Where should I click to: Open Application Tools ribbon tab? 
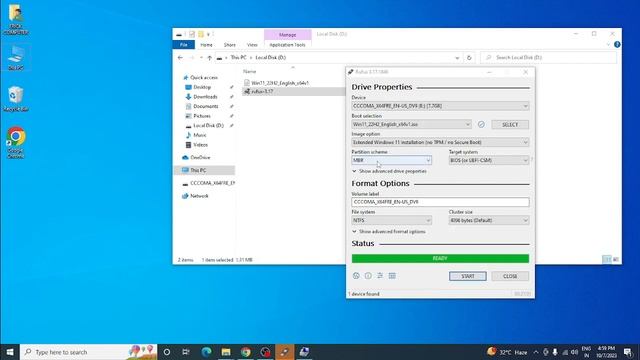(x=287, y=45)
